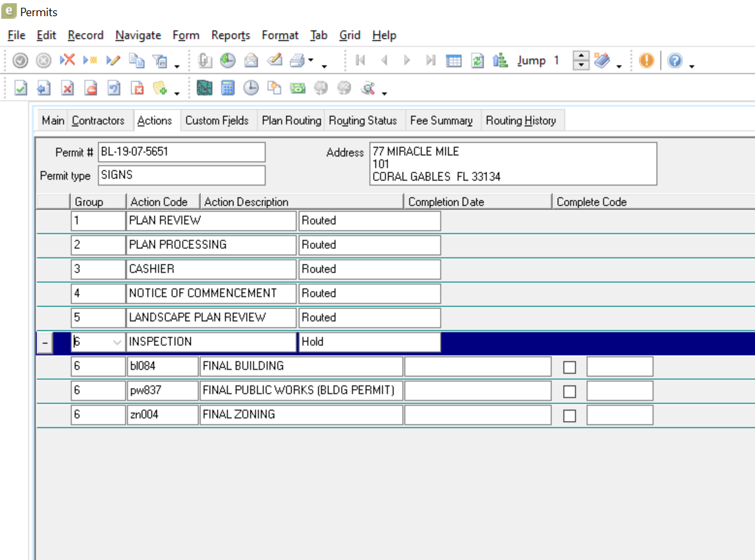Image resolution: width=755 pixels, height=560 pixels.
Task: Click the Completion Date column header
Action: [446, 202]
